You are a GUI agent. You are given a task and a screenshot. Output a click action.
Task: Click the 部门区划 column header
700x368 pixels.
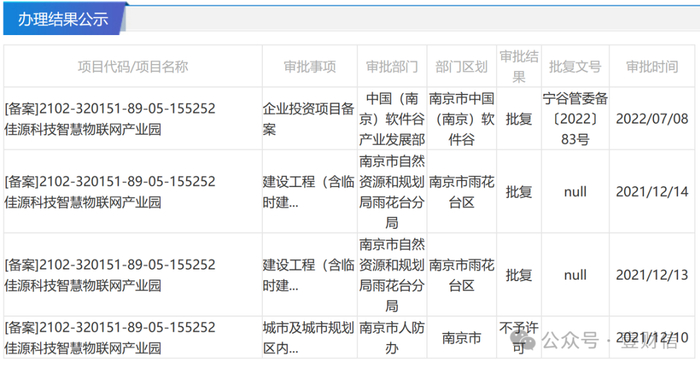click(462, 67)
